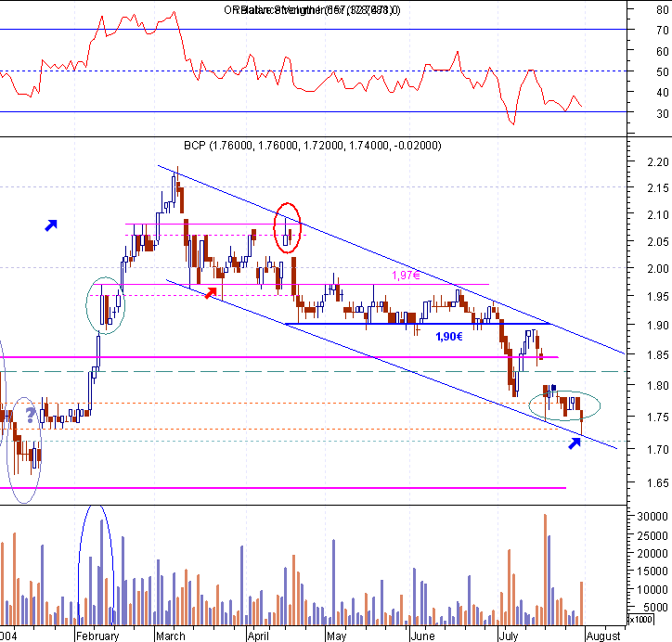Click the truncated 004 year label
The height and width of the screenshot is (642, 672).
click(8, 636)
